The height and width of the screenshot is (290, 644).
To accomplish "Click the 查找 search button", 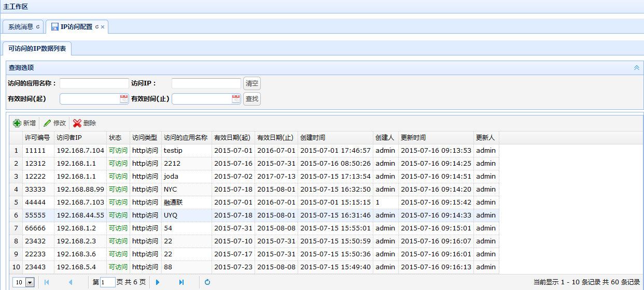I will tap(252, 99).
